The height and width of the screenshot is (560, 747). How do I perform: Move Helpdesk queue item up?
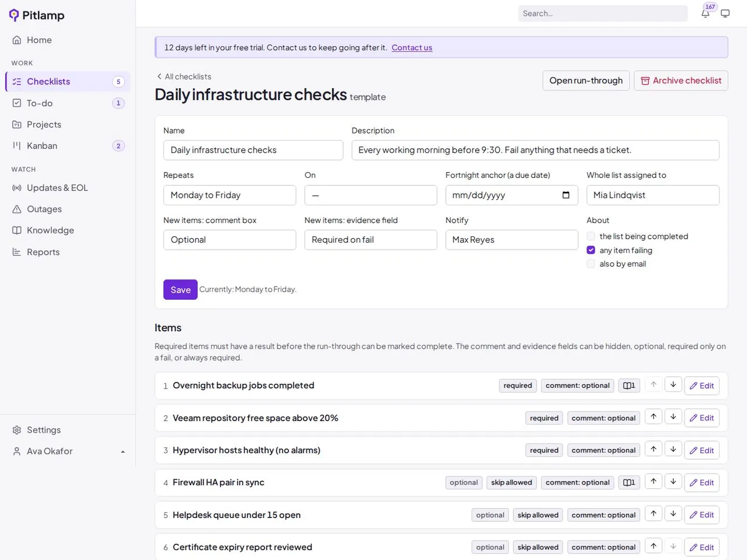pyautogui.click(x=654, y=514)
